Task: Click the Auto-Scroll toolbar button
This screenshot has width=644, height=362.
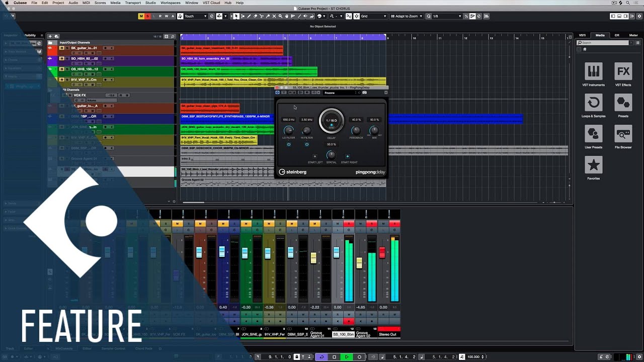Action: [219, 16]
